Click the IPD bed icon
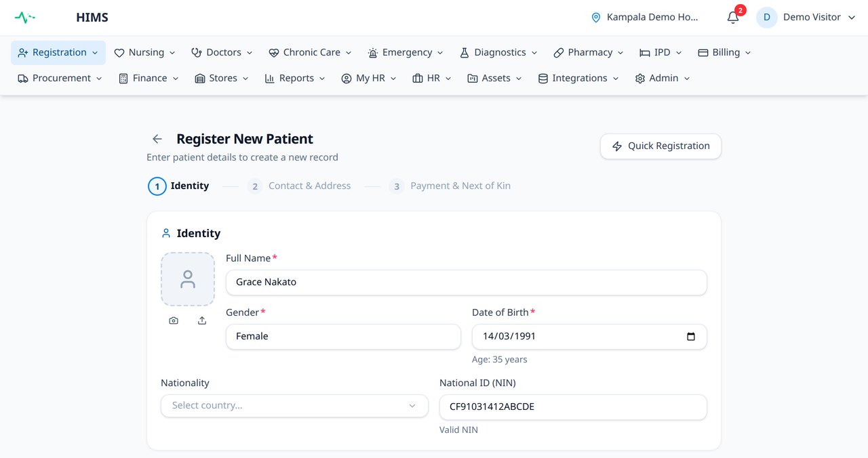The height and width of the screenshot is (458, 868). click(x=645, y=53)
